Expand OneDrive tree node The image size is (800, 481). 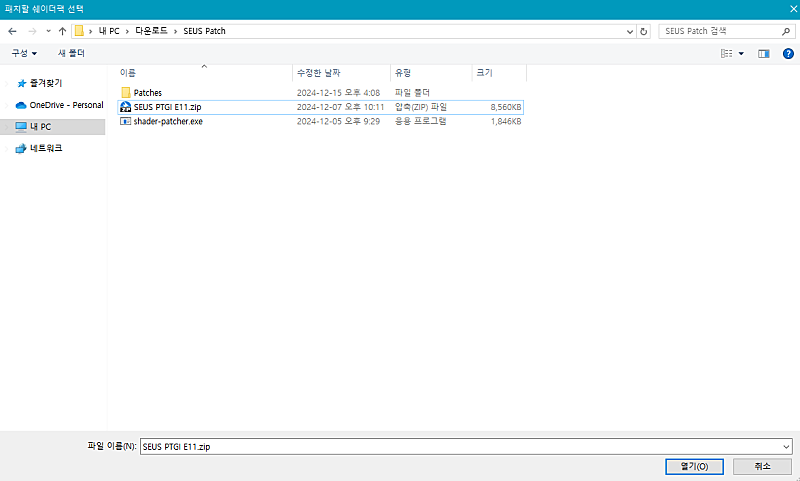click(7, 105)
